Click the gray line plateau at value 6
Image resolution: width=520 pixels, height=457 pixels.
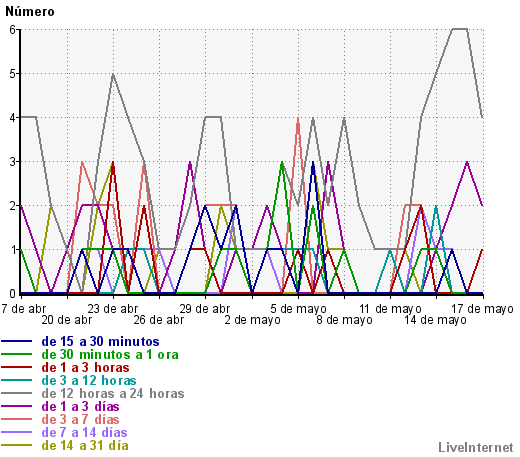tap(460, 29)
